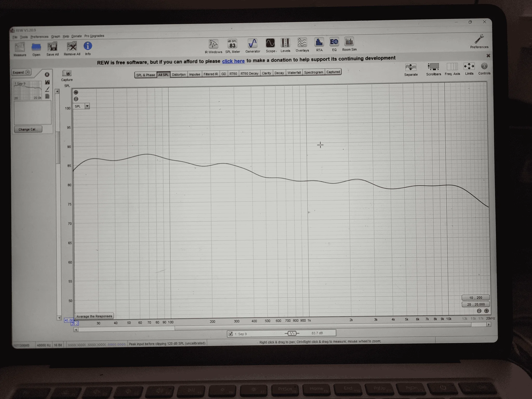Switch to Distortion tab
Screen dimensions: 532x399
[x=179, y=74]
